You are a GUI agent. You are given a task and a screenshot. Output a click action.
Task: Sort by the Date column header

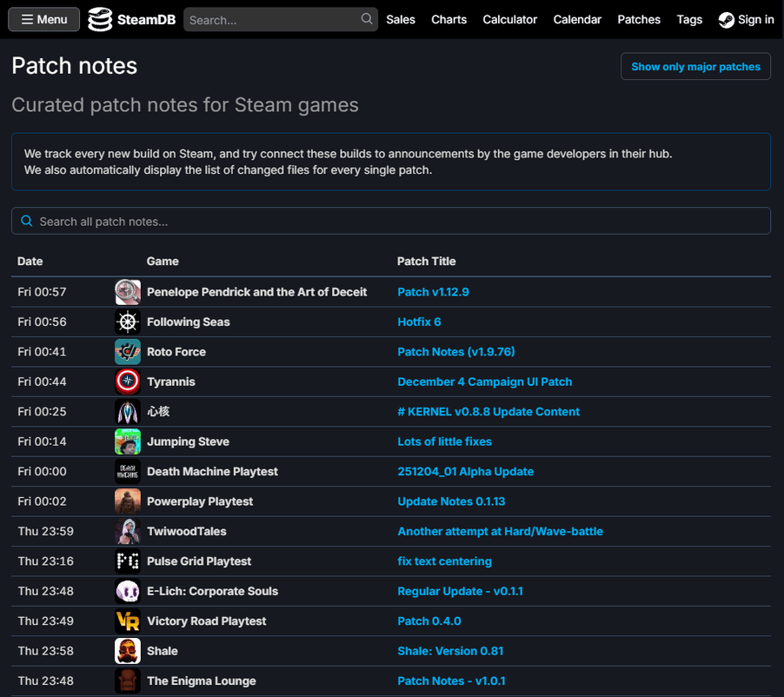click(x=30, y=262)
